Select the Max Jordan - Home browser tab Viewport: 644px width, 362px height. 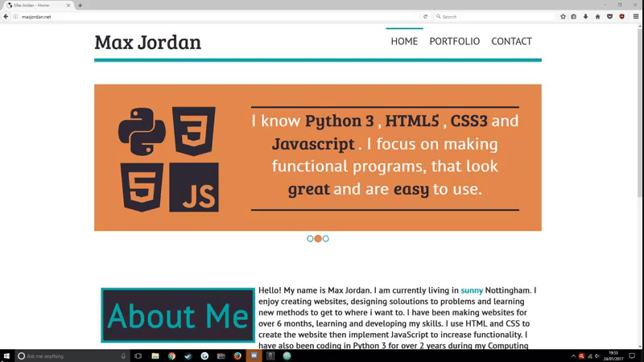pos(39,6)
